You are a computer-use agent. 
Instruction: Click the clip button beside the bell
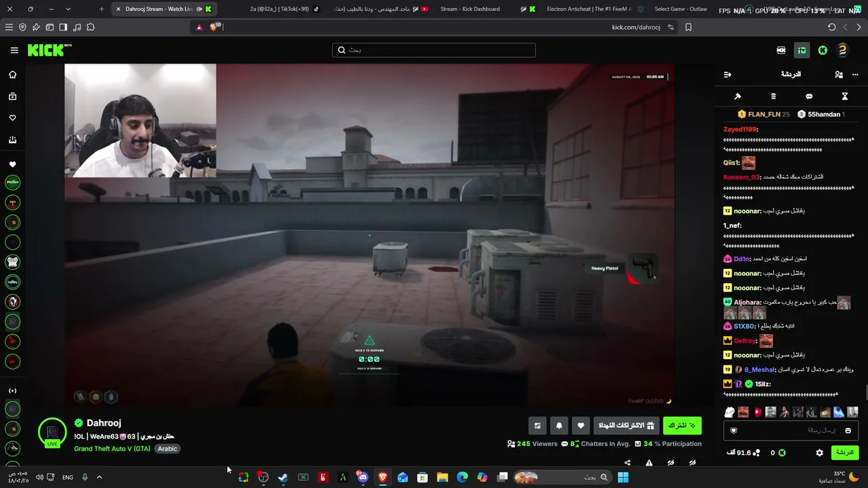[538, 426]
